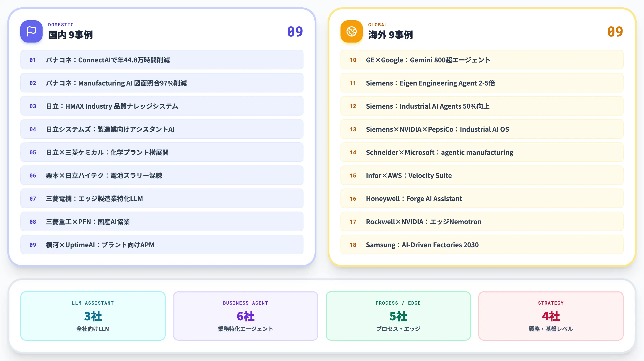Click the DOMESTIC label
The image size is (644, 361).
(61, 25)
